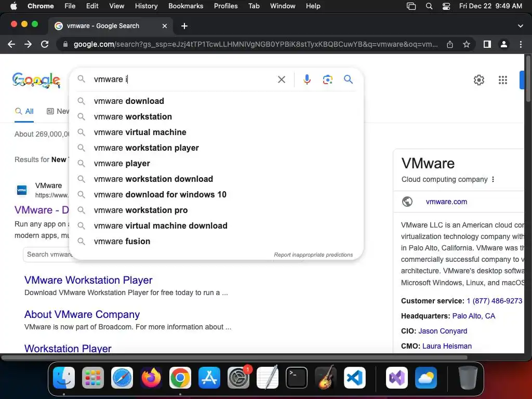Click the horizontal scrollbar at window bottom
532x399 pixels.
[x=234, y=357]
